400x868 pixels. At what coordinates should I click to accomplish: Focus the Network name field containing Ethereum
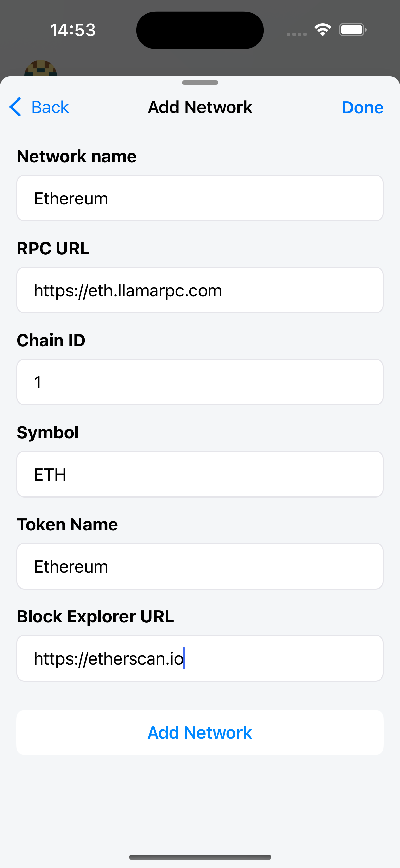click(200, 198)
